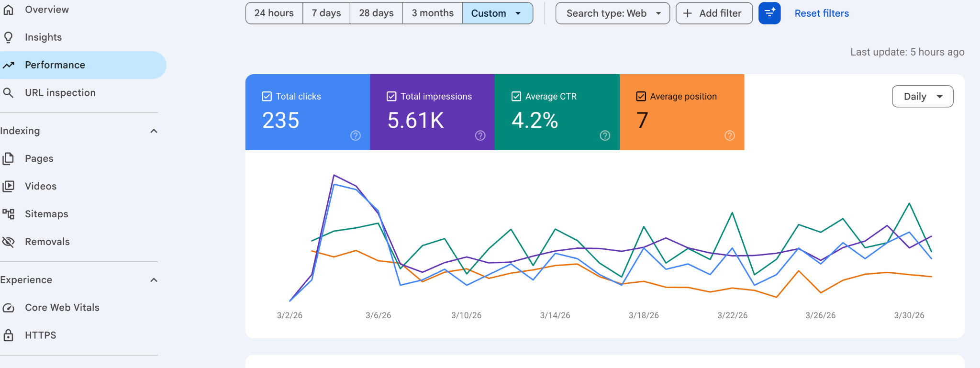Click the Performance trend arrow icon

coord(8,65)
